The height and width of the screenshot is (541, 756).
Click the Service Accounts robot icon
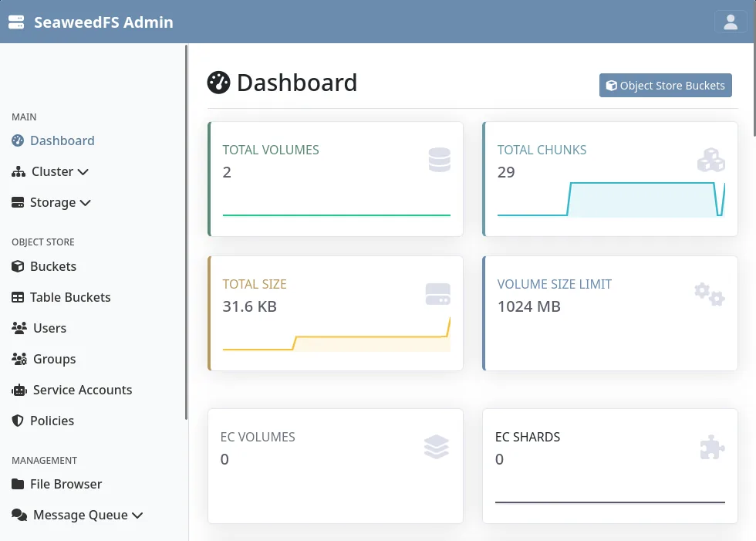[x=19, y=390]
